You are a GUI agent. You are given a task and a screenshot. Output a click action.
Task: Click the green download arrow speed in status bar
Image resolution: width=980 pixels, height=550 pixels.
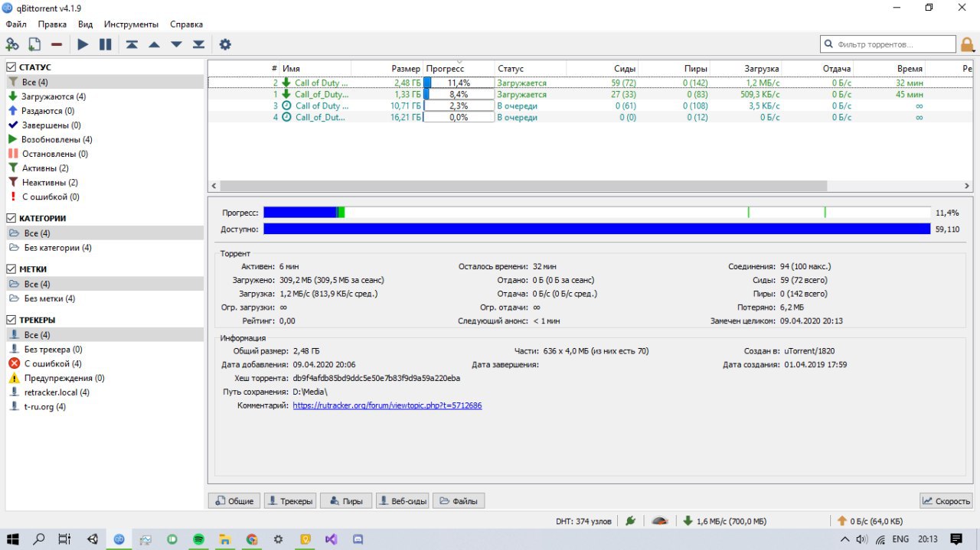[x=725, y=521]
